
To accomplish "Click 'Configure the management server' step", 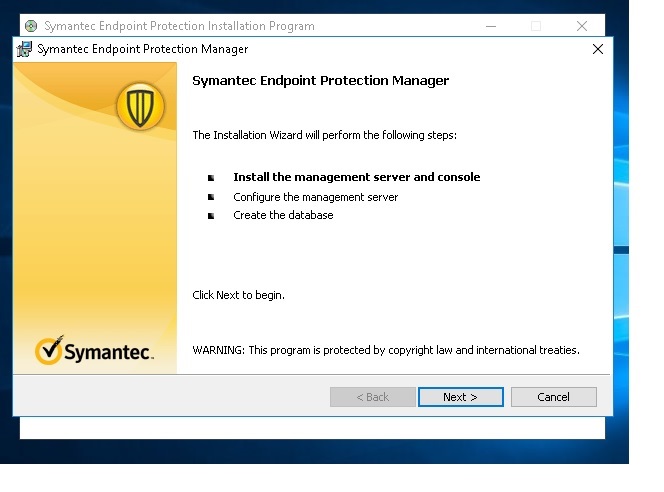I will point(315,197).
